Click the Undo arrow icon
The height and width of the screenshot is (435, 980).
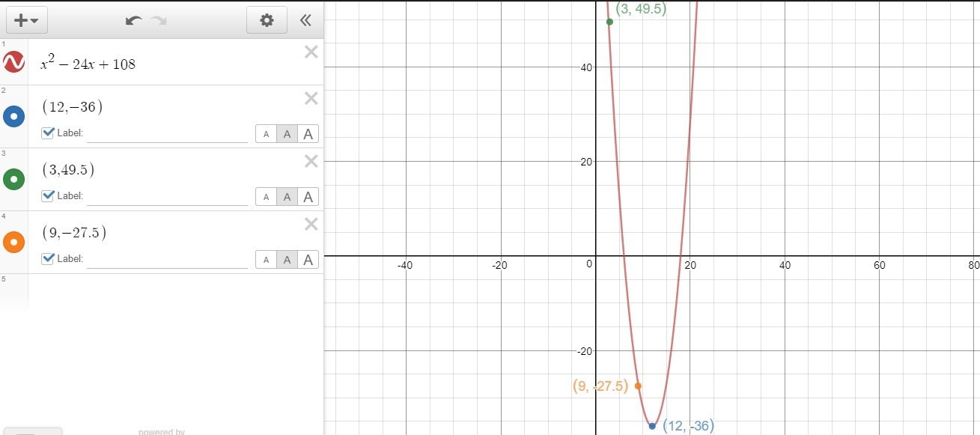click(134, 21)
